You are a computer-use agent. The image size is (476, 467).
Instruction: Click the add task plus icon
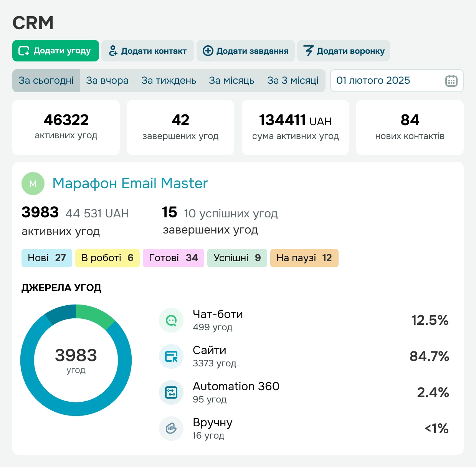coord(208,50)
